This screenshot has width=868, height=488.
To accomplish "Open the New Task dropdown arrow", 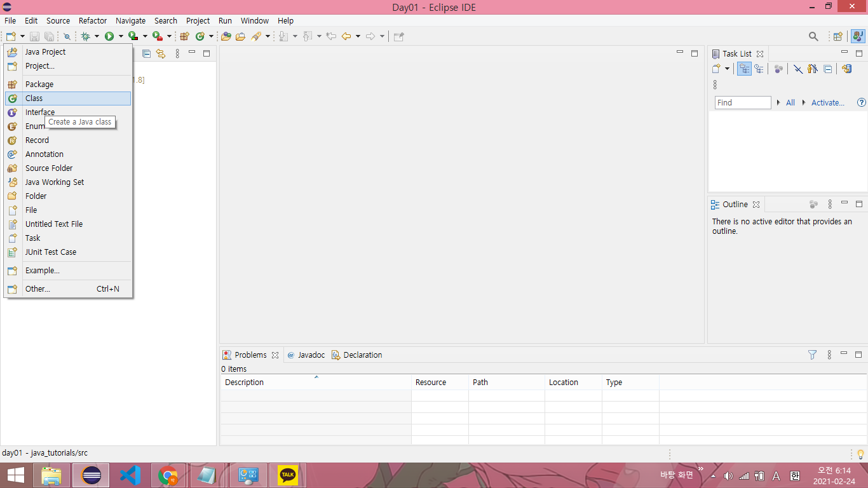I will 727,69.
